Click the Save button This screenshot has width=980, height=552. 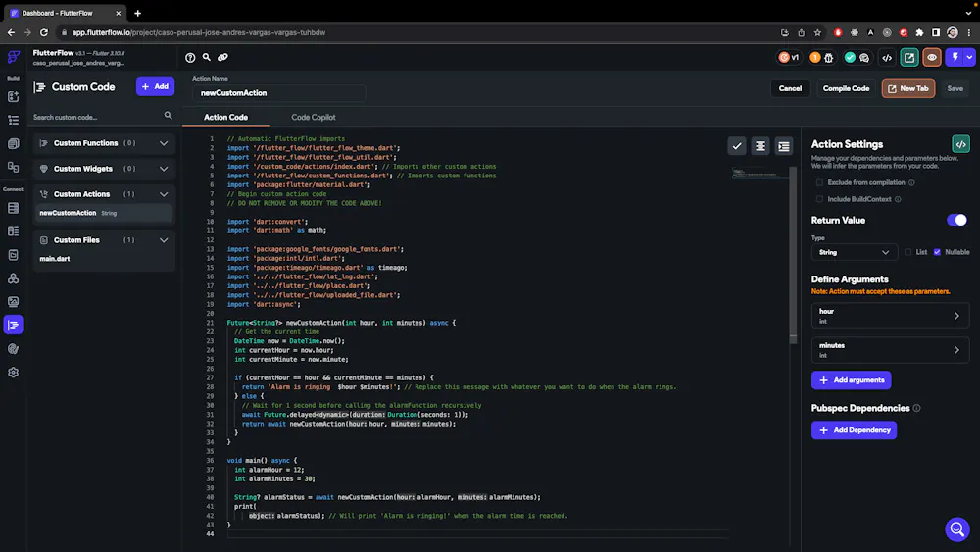tap(955, 89)
